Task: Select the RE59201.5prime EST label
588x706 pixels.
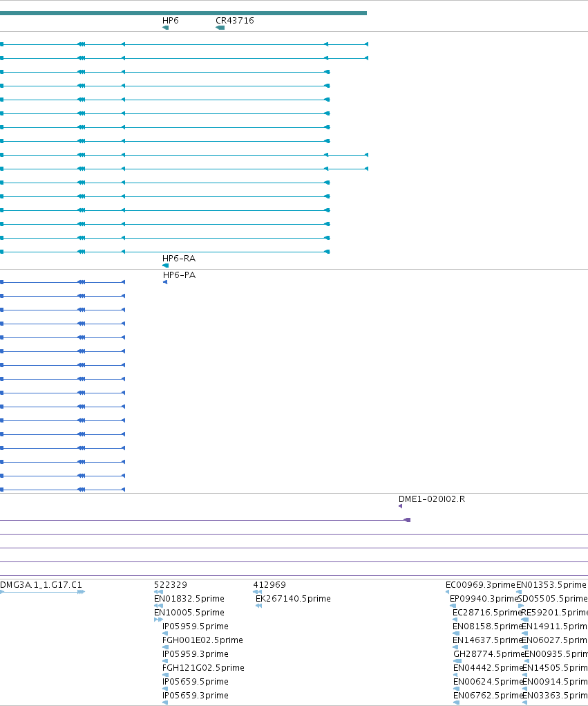Action: [554, 613]
